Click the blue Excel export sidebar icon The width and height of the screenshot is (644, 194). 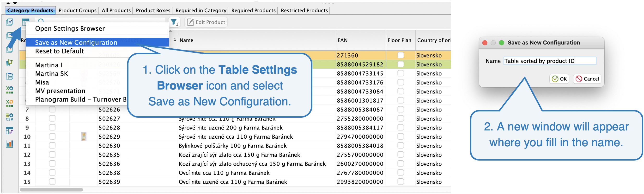(10, 90)
